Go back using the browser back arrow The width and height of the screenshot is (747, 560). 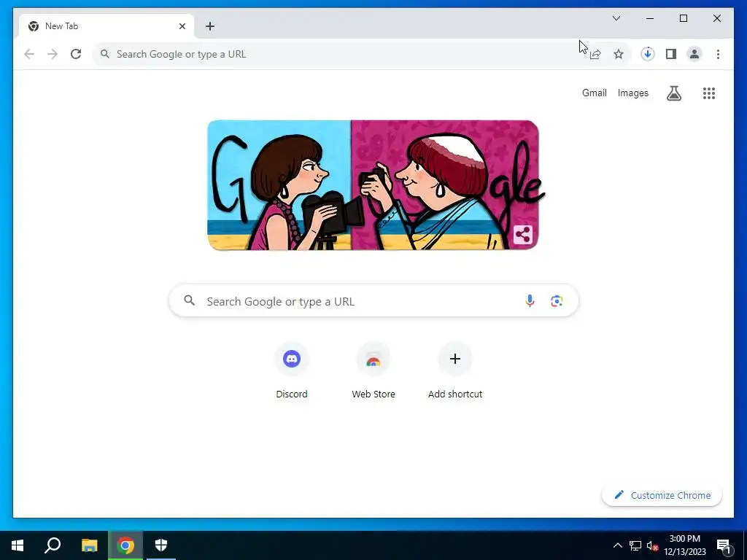(x=29, y=54)
